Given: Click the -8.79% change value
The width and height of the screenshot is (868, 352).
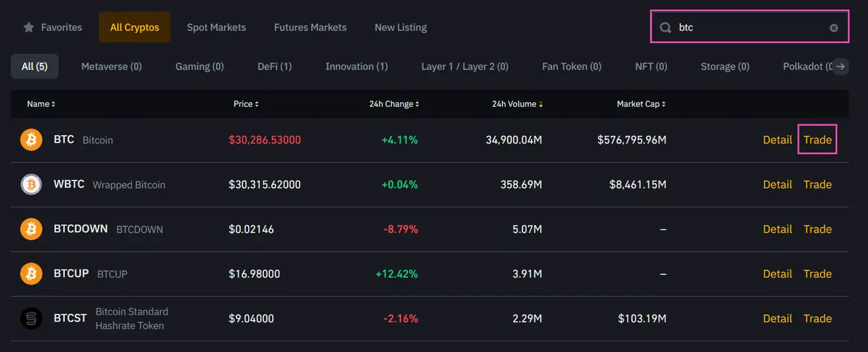Looking at the screenshot, I should [x=401, y=229].
